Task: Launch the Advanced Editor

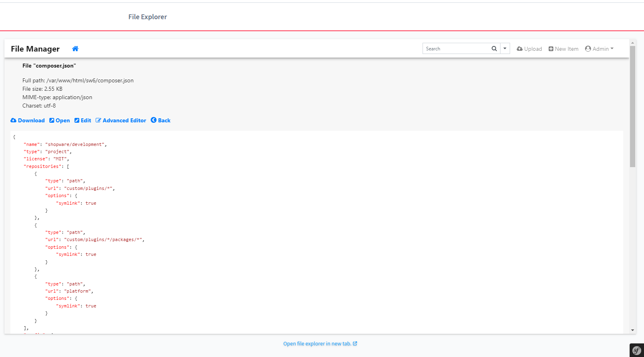Action: click(121, 120)
